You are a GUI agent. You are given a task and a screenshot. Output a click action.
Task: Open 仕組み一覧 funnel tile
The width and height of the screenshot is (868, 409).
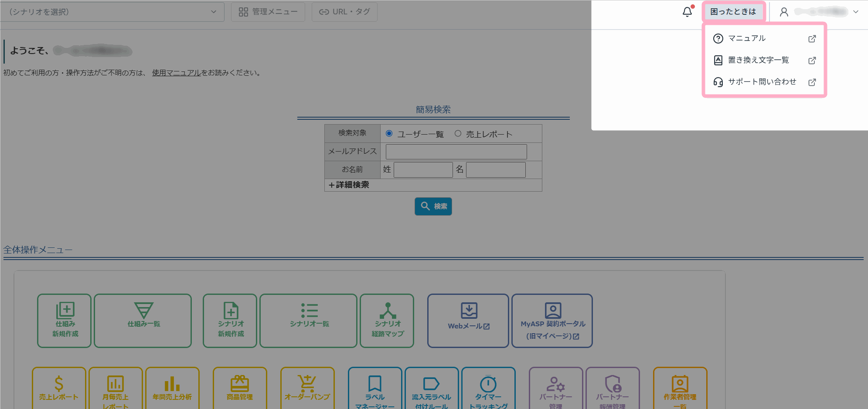click(x=143, y=321)
